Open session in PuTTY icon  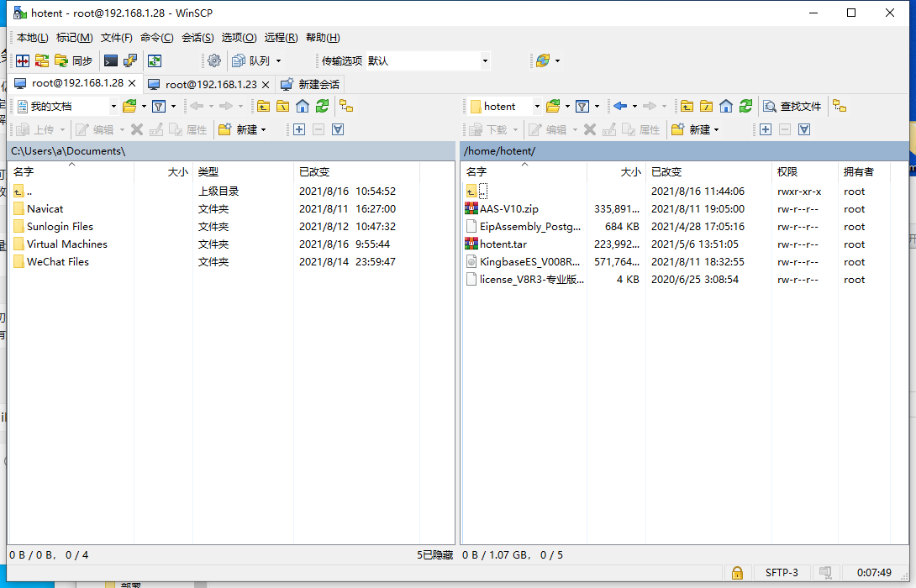click(130, 60)
